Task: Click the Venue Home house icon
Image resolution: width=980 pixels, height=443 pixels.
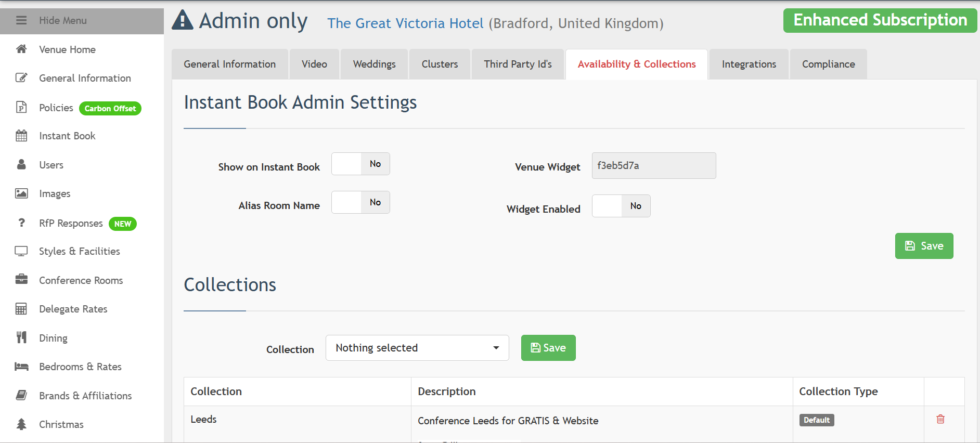Action: (x=21, y=49)
